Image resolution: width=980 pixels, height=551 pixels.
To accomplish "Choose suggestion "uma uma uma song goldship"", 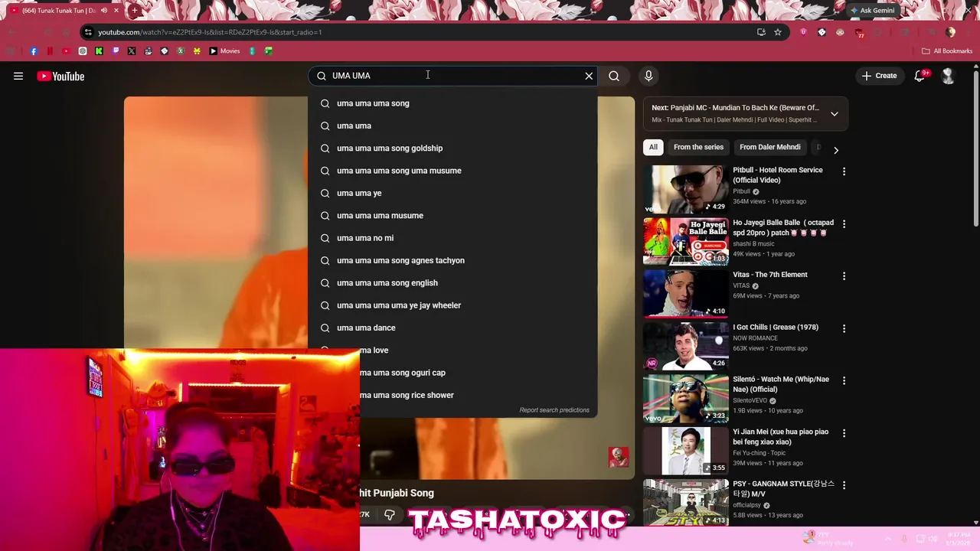I will click(452, 148).
